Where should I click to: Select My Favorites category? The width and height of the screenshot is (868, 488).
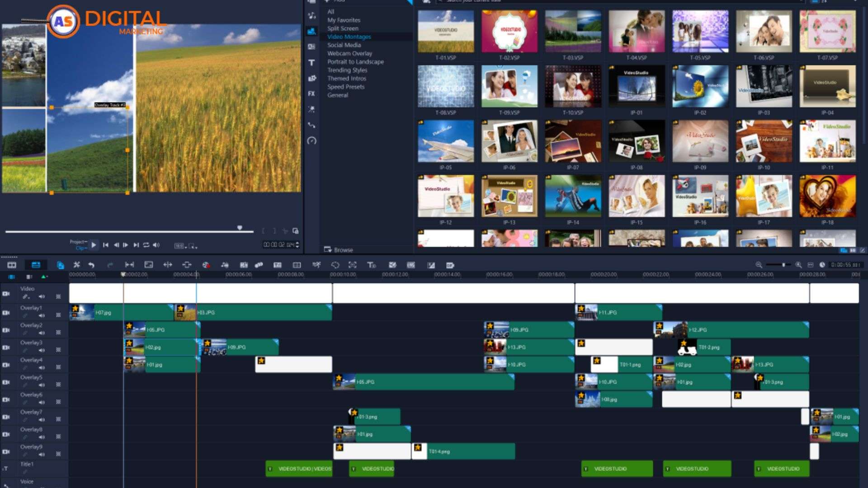[x=344, y=20]
